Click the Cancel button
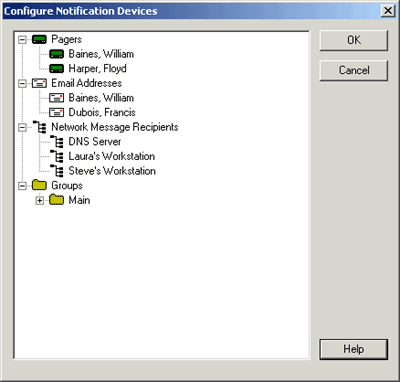 pos(354,70)
